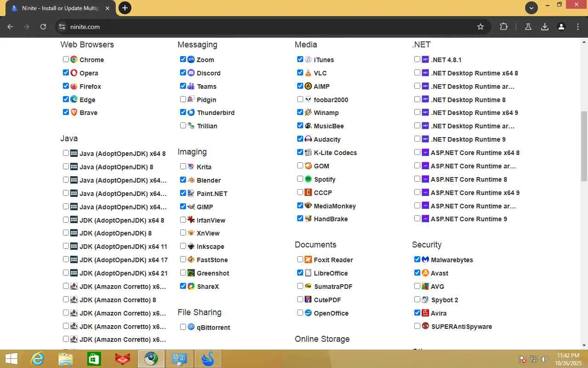Reload the Ninite page
588x368 pixels.
click(43, 27)
